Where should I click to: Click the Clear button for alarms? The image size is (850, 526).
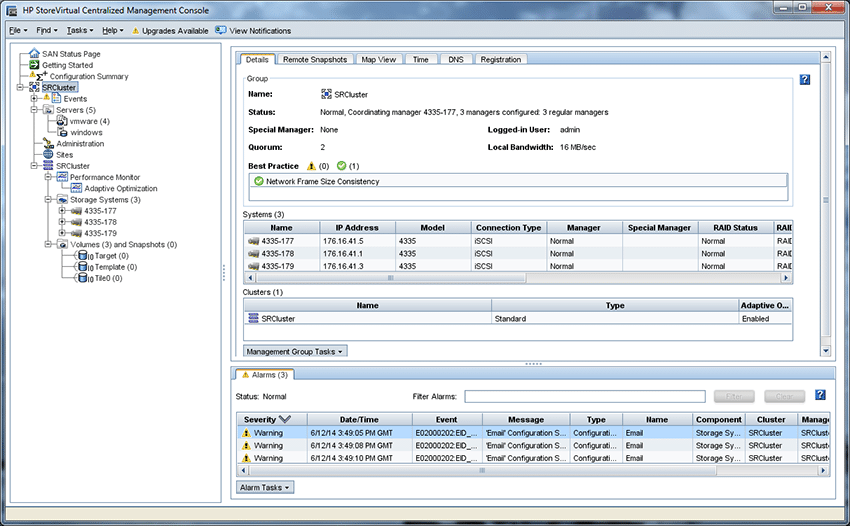[784, 396]
